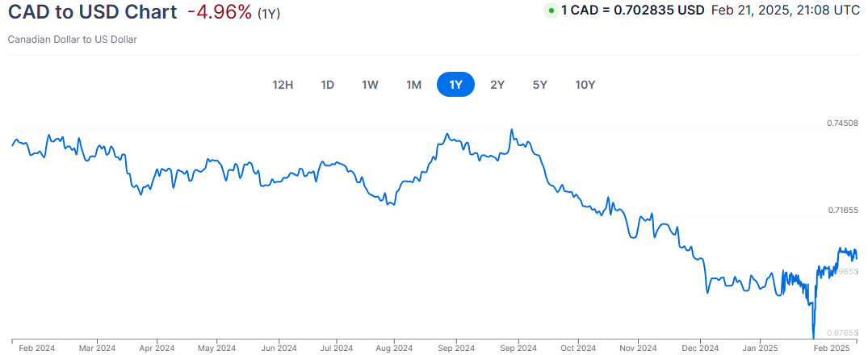This screenshot has height=355, width=868.
Task: Click the active 1Y range button
Action: 455,85
